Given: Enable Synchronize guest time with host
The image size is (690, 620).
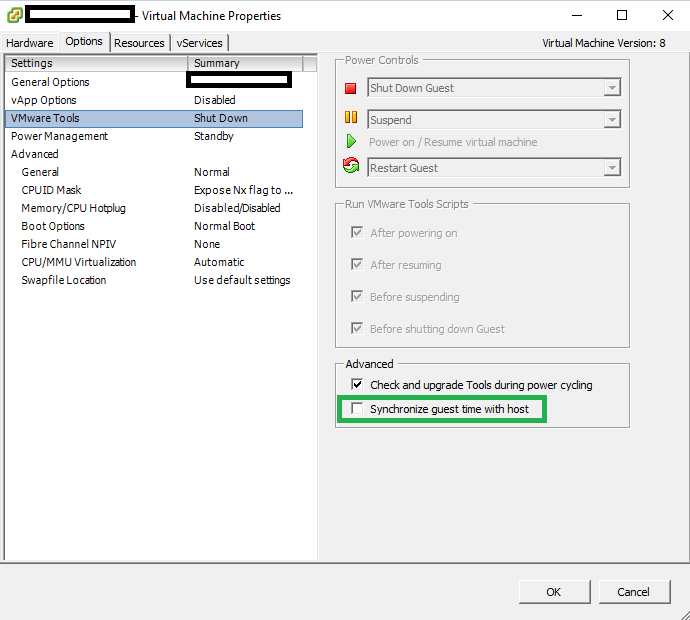Looking at the screenshot, I should [357, 408].
